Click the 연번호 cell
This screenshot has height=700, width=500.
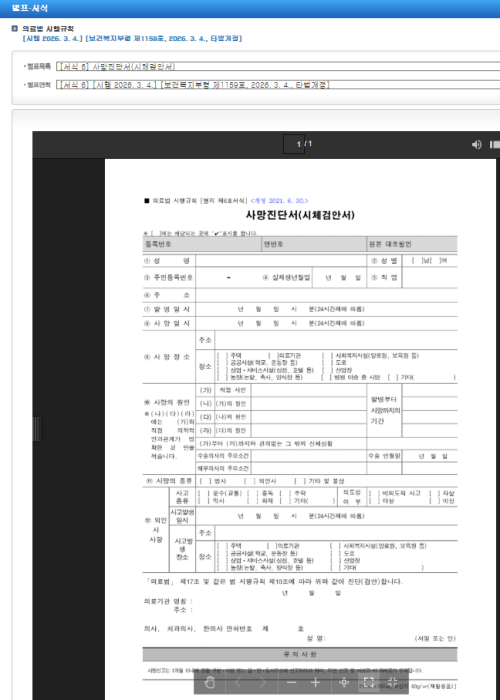tap(313, 244)
